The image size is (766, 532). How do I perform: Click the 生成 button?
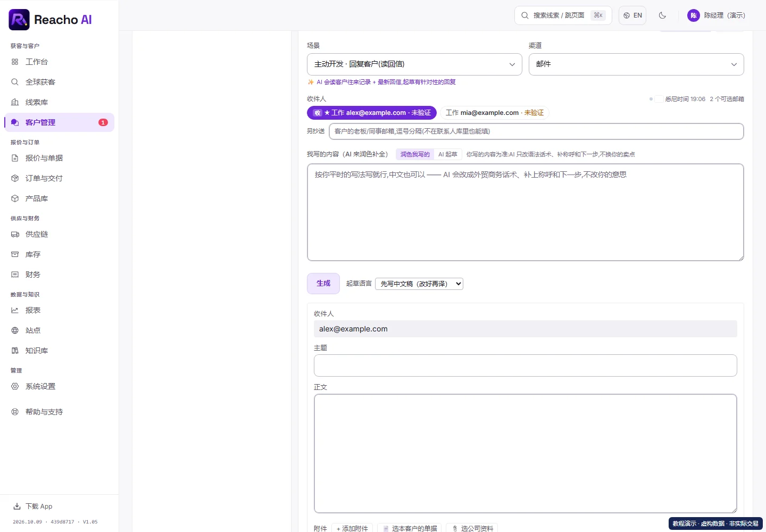point(323,284)
